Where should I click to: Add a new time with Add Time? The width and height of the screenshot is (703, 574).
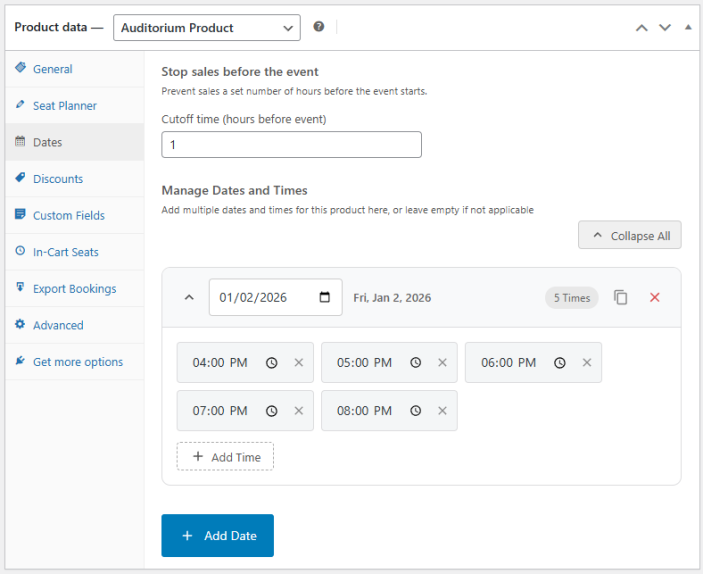tap(225, 457)
